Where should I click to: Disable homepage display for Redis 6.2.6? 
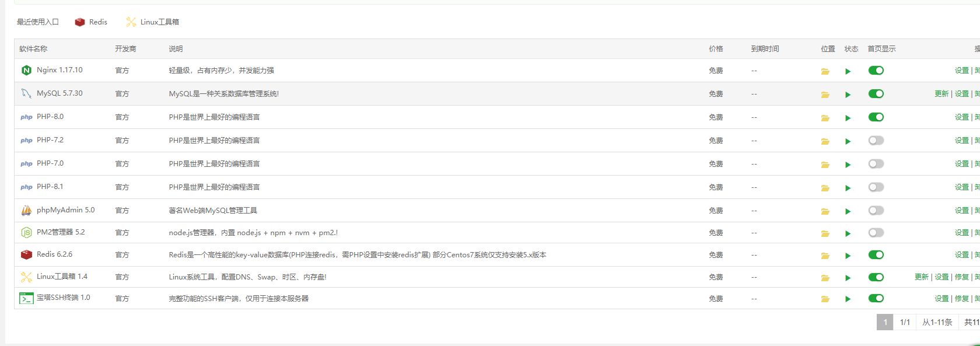(x=876, y=255)
